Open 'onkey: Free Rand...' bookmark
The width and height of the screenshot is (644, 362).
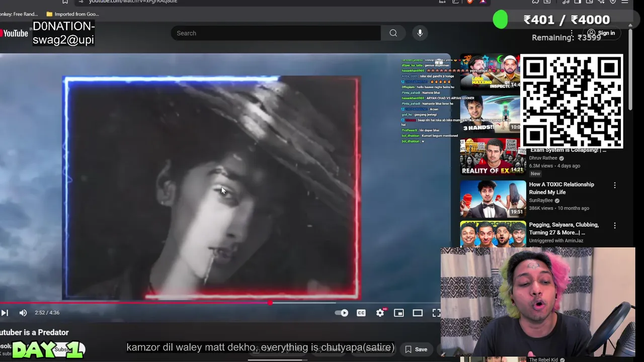coord(19,14)
